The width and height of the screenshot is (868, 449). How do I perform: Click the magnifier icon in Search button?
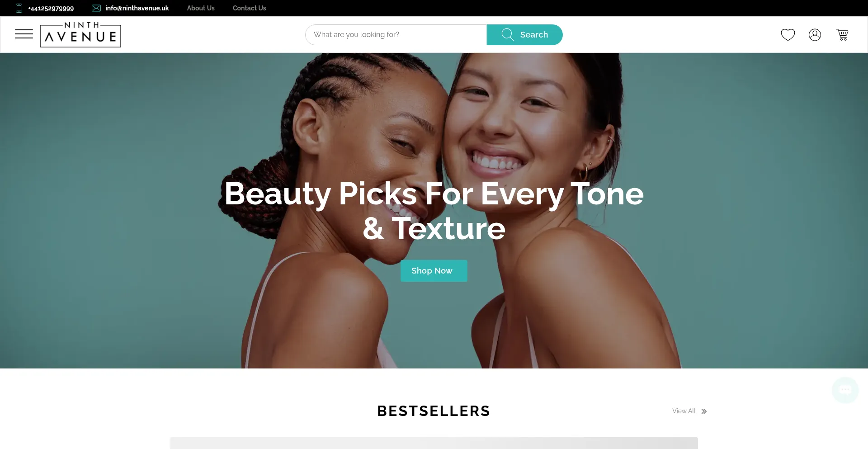pyautogui.click(x=508, y=35)
